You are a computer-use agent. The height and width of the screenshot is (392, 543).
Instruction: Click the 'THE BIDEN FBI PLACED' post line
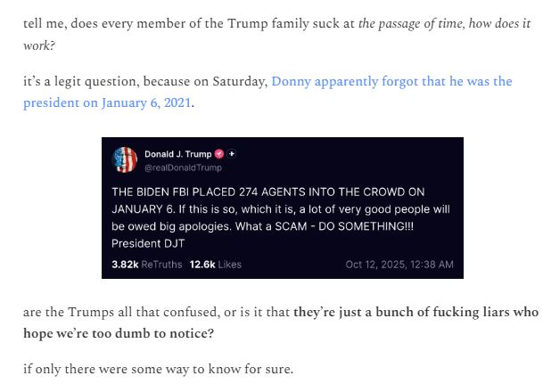coord(267,192)
